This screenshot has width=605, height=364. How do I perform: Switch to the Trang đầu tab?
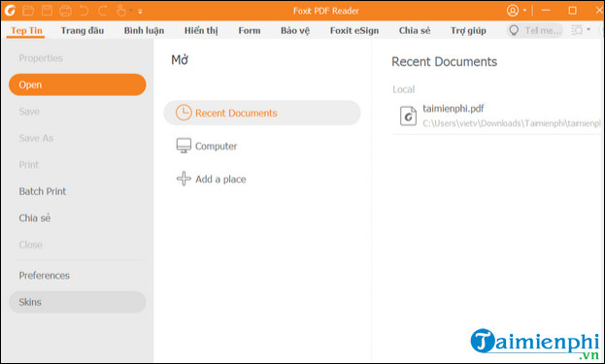tap(83, 30)
